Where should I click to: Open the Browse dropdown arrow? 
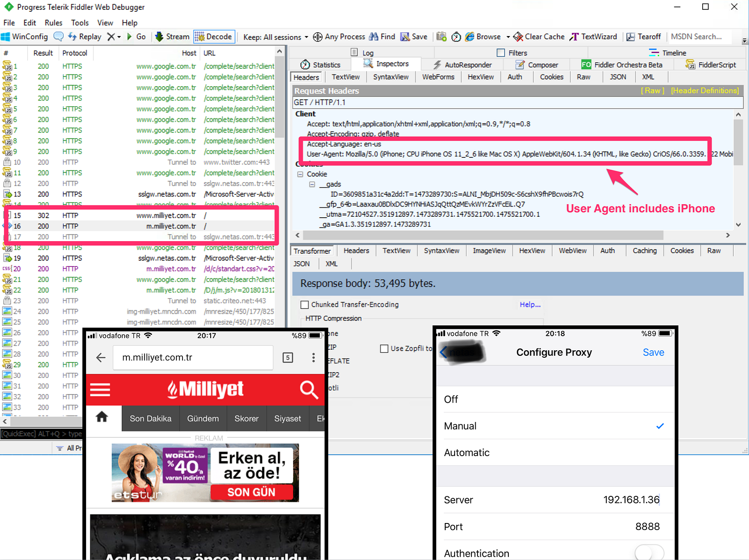508,37
